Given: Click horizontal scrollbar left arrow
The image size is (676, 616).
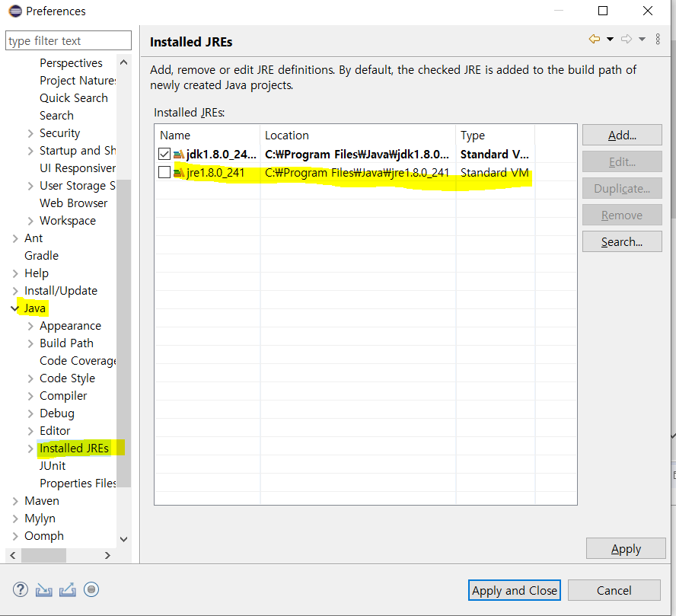Looking at the screenshot, I should tap(13, 555).
